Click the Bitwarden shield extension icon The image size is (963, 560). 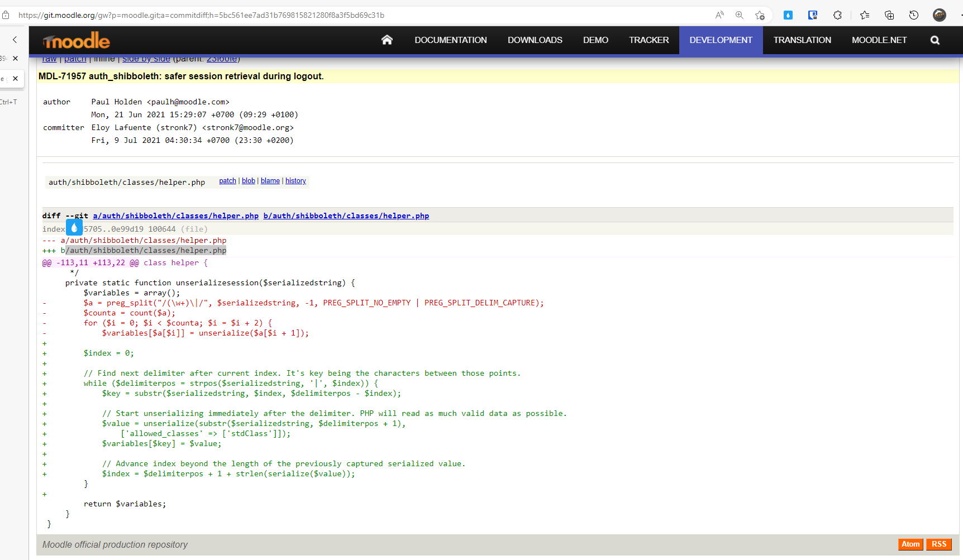[813, 15]
